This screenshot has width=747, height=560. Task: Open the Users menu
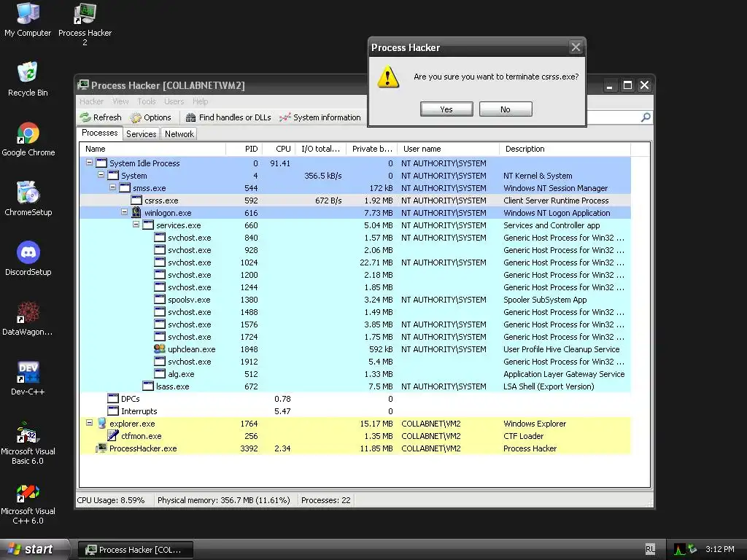[x=174, y=101]
